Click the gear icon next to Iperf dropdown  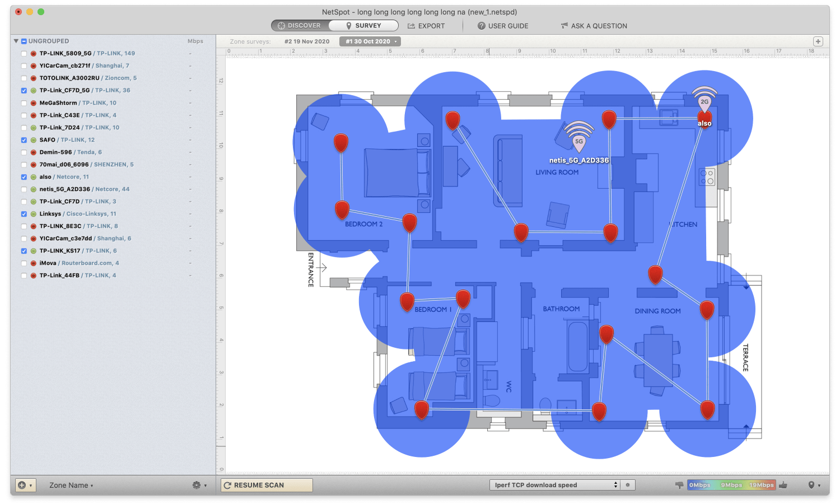(x=628, y=485)
